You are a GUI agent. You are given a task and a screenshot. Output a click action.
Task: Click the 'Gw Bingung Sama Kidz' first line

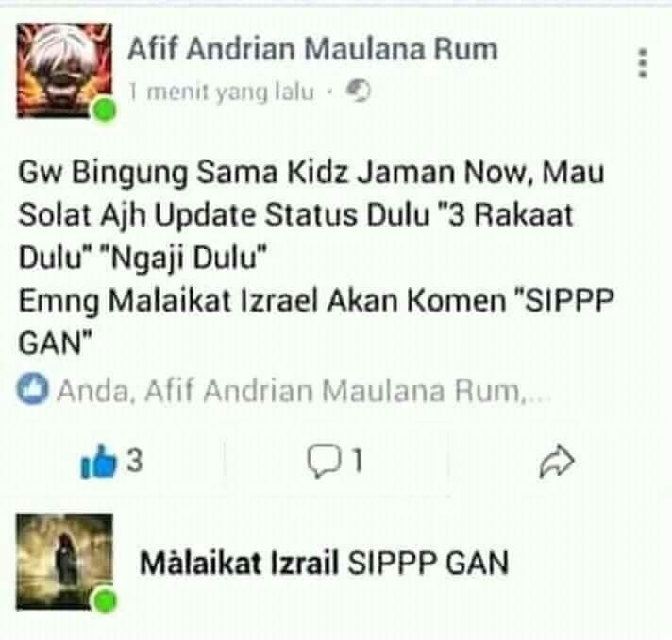tap(311, 173)
